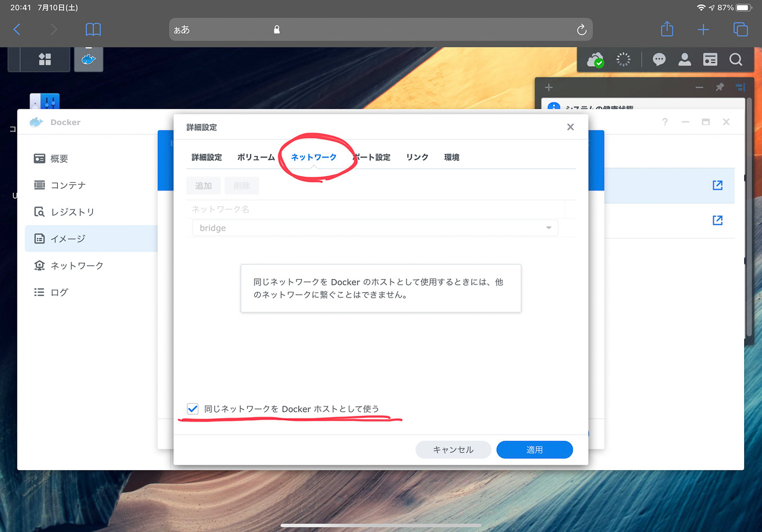
Task: Open second image external link icon
Action: click(717, 220)
